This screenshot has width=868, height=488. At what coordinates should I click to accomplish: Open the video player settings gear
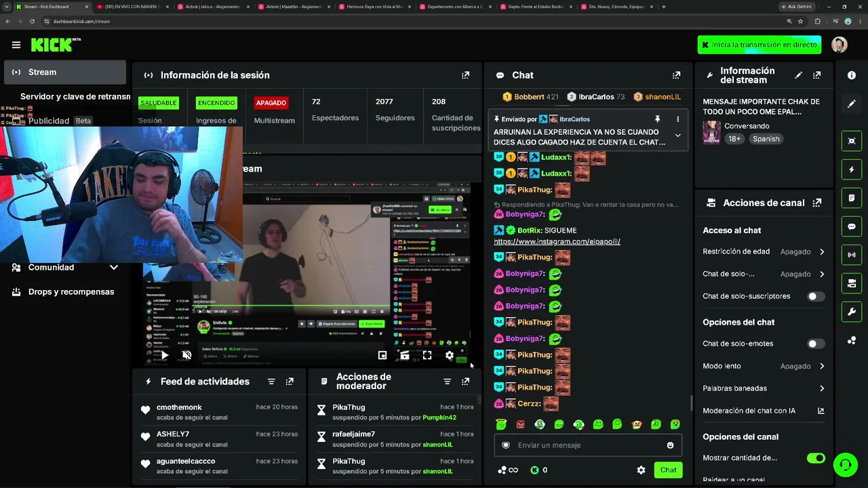click(449, 355)
